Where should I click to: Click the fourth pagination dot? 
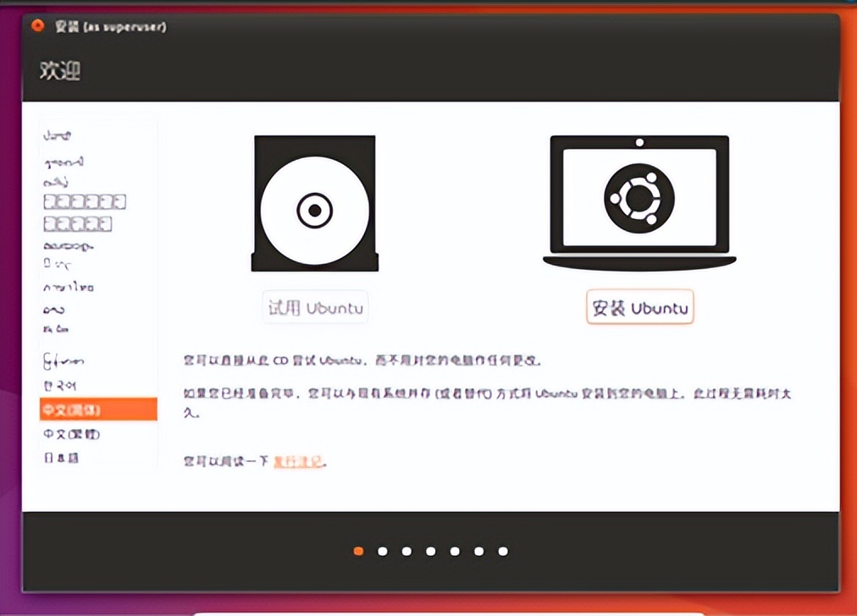430,551
